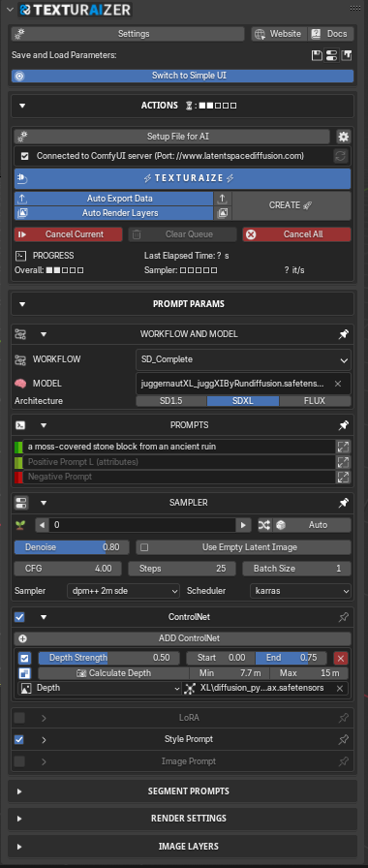The image size is (368, 868).
Task: Pin the Style Prompt section
Action: point(344,739)
